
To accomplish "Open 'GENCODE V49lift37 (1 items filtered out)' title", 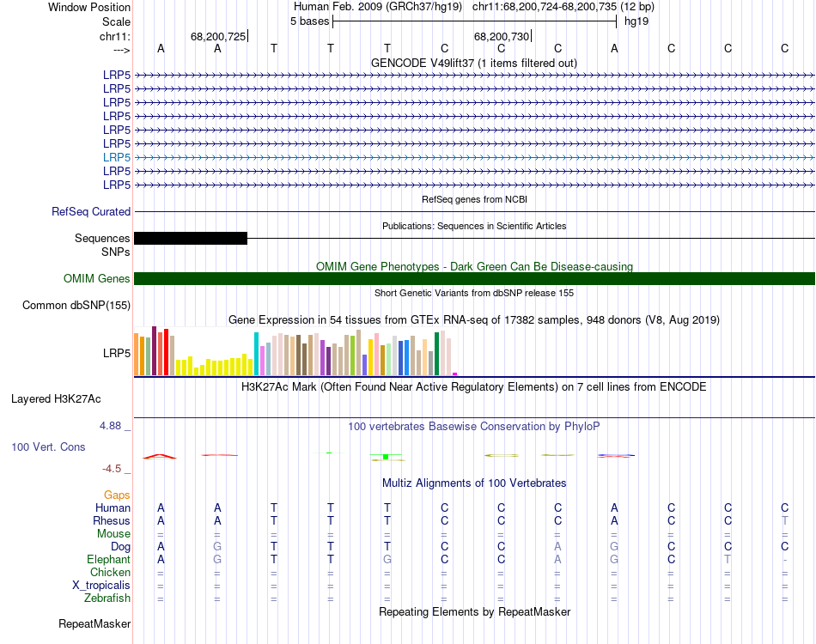I will 474,63.
